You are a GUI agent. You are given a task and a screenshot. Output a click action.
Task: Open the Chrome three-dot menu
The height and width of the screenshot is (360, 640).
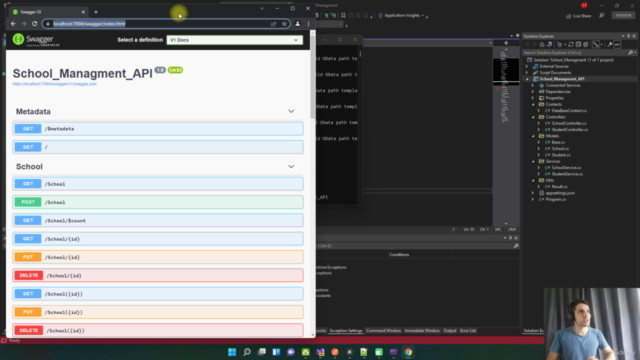[308, 24]
